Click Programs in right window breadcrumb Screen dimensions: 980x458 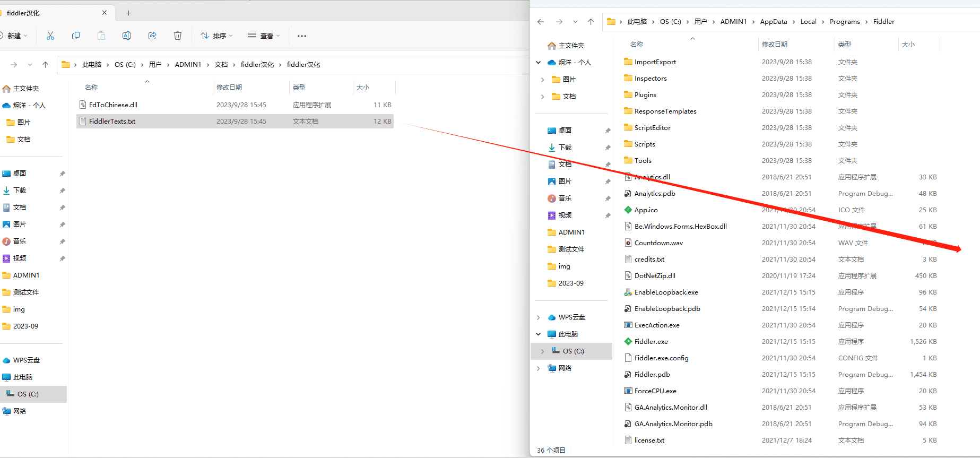[x=845, y=22]
